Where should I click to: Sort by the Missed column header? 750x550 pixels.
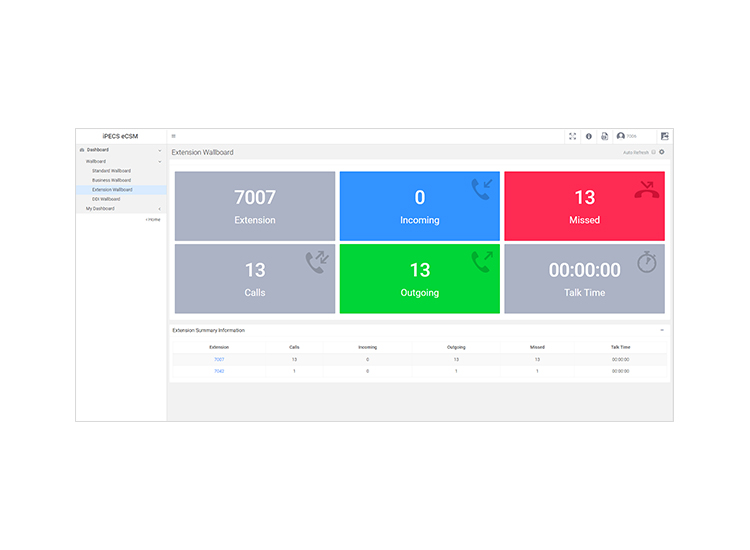pyautogui.click(x=537, y=347)
